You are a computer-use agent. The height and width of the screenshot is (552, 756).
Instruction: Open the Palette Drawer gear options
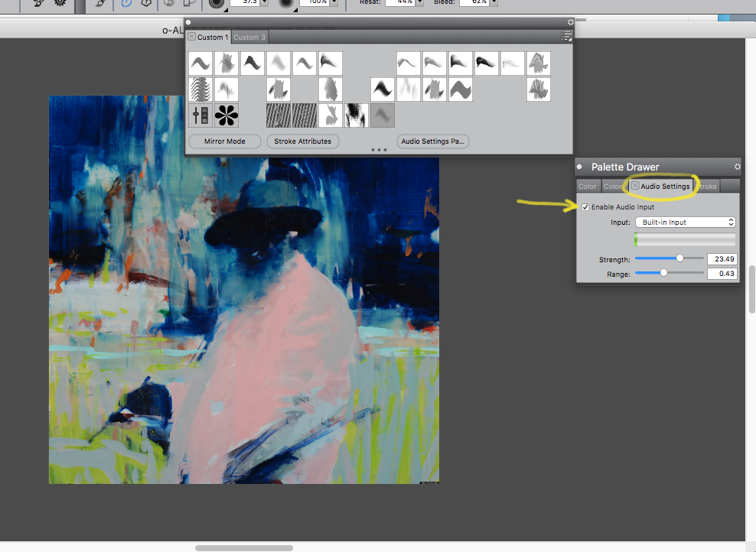(737, 167)
